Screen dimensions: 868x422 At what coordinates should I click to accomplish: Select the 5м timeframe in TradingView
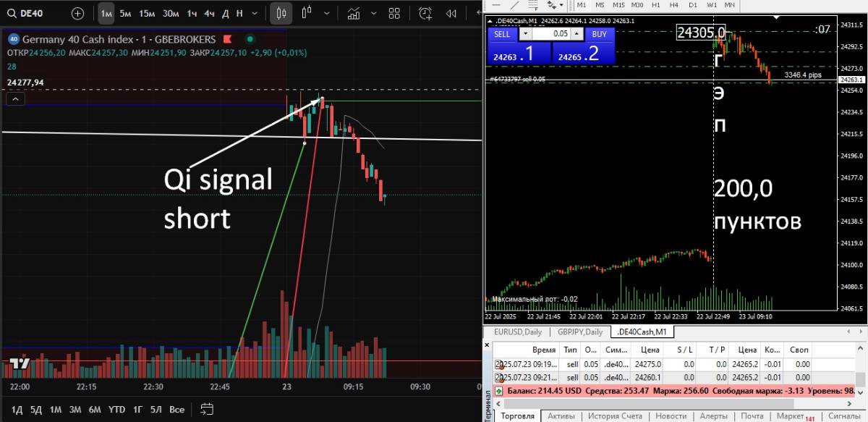click(126, 13)
